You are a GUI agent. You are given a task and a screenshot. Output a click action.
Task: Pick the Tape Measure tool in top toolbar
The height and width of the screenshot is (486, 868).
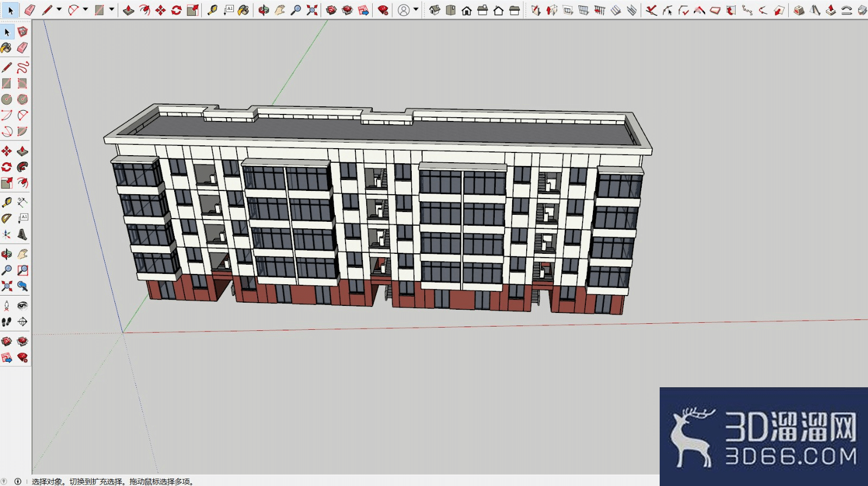point(212,10)
